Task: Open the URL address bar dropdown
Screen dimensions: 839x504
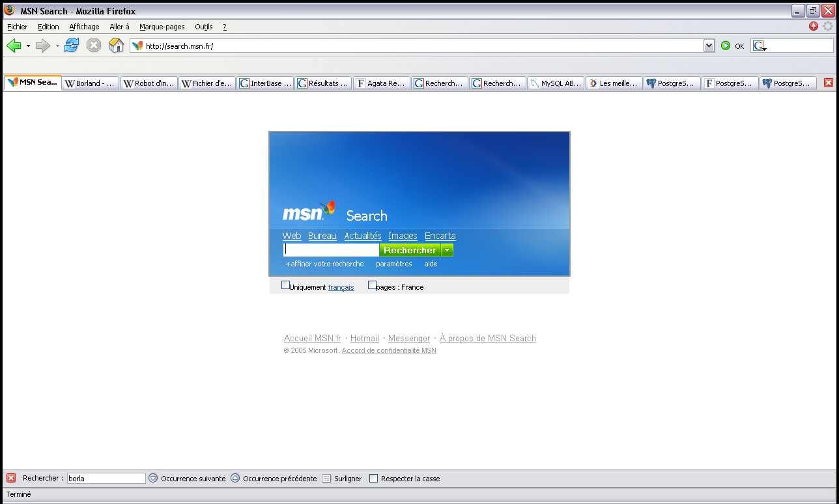Action: (x=709, y=46)
